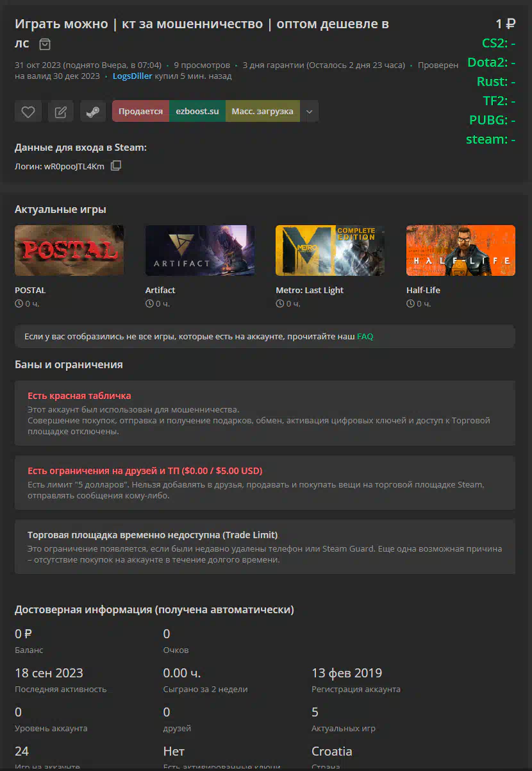This screenshot has height=771, width=532.
Task: Open the Artifact game thumbnail
Action: (200, 250)
